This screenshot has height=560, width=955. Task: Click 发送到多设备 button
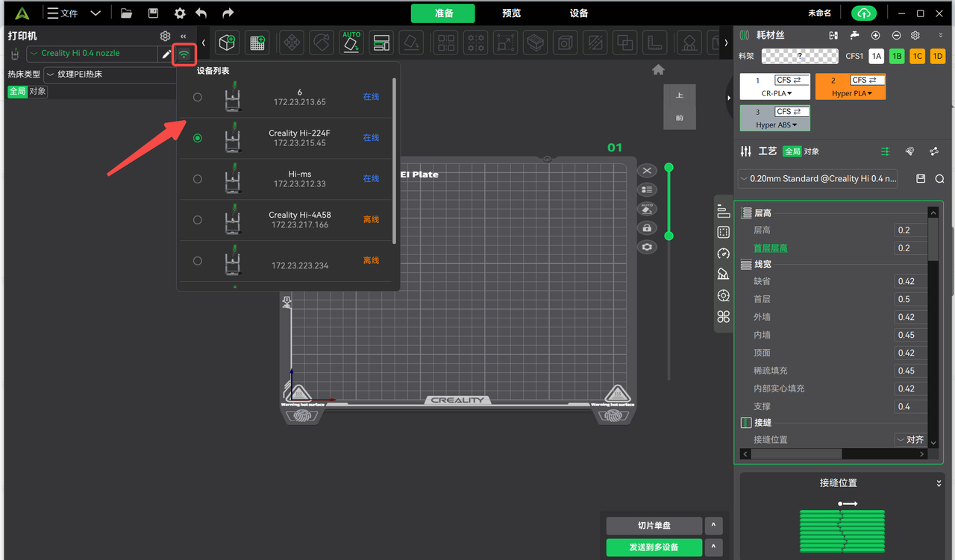(x=654, y=547)
